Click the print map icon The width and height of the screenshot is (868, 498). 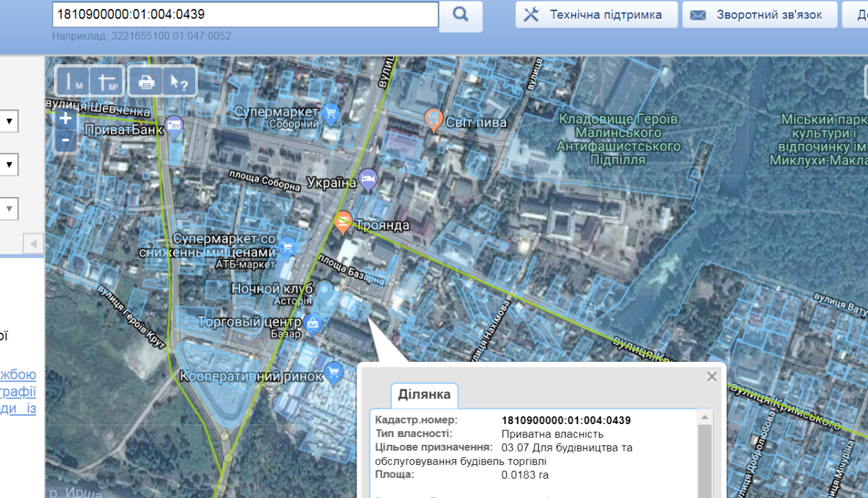click(146, 82)
